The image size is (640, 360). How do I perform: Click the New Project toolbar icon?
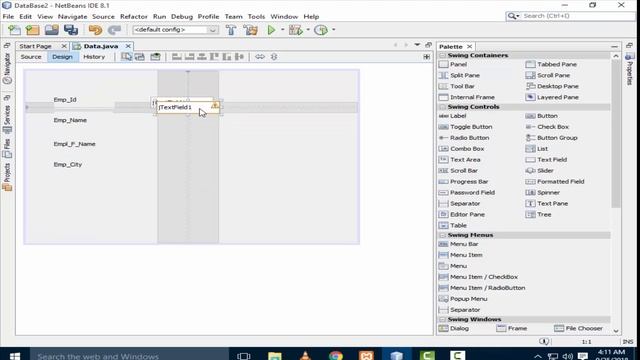pos(33,30)
